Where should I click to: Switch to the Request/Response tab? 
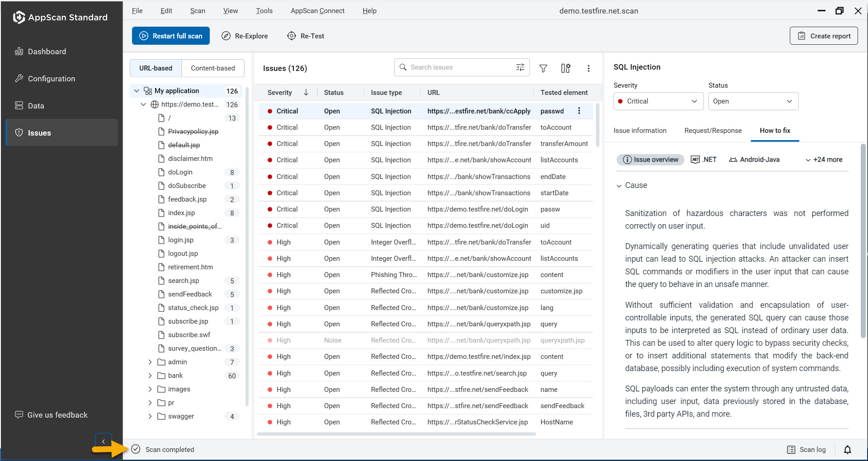pyautogui.click(x=713, y=131)
